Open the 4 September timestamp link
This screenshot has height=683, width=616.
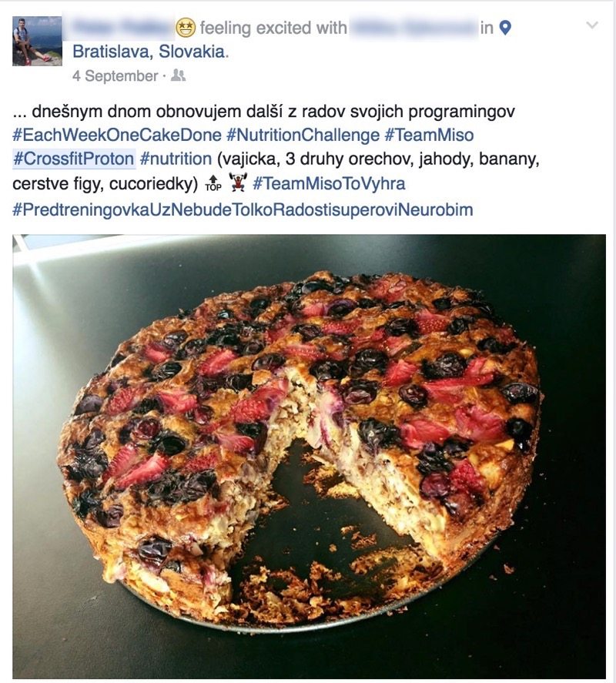tap(115, 75)
